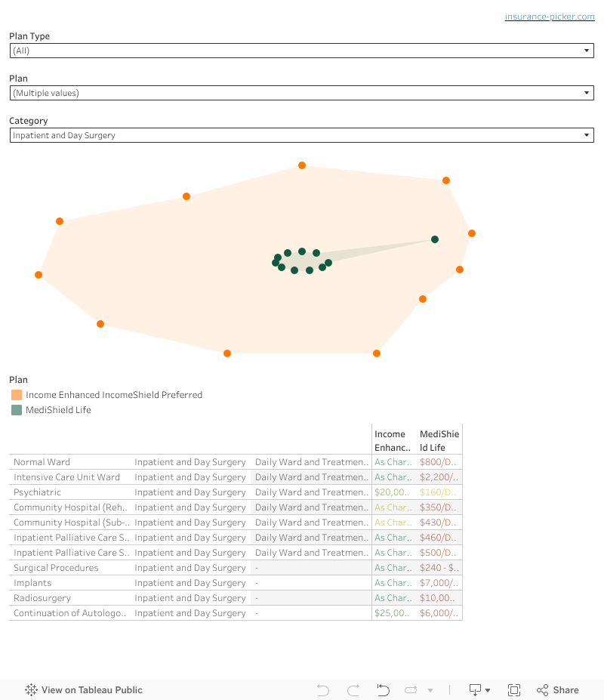Click the Share text label

pos(565,689)
